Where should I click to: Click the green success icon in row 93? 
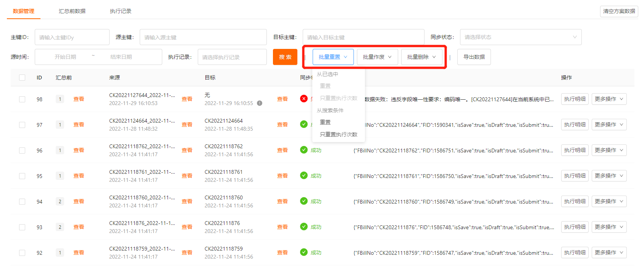(304, 227)
